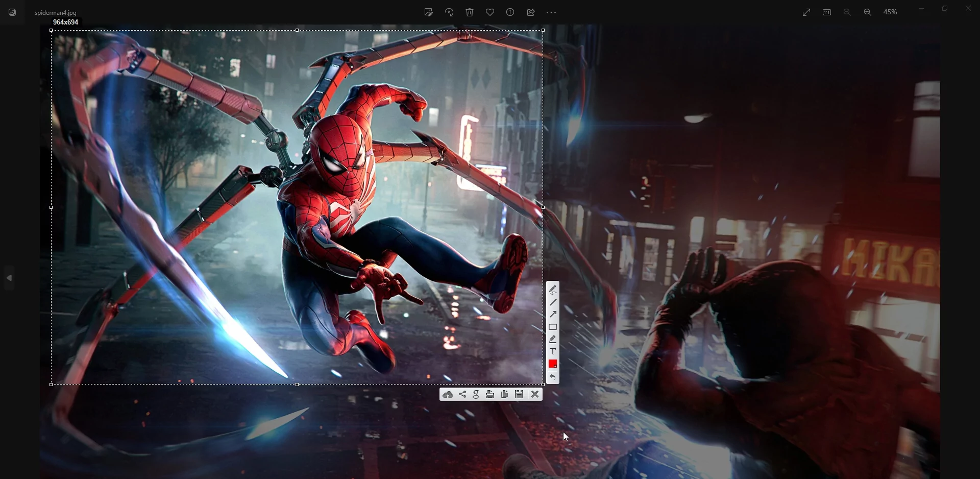Viewport: 980px width, 479px height.
Task: Copy the screenshot to the clipboard
Action: 505,395
